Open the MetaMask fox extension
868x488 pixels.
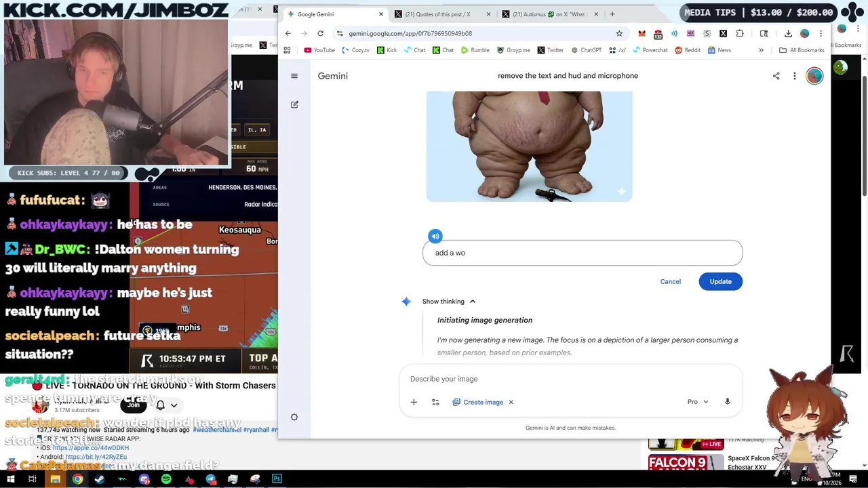point(642,33)
